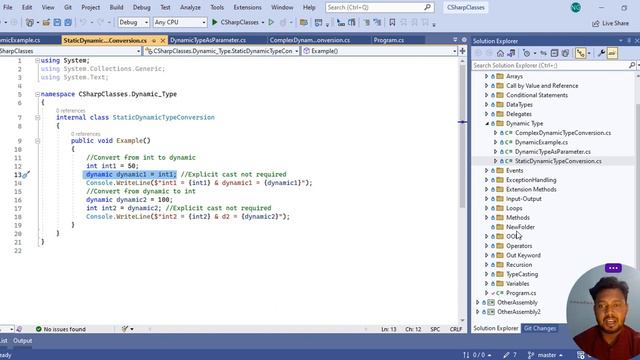Click the screwdriver quick actions icon on line 13

point(25,175)
